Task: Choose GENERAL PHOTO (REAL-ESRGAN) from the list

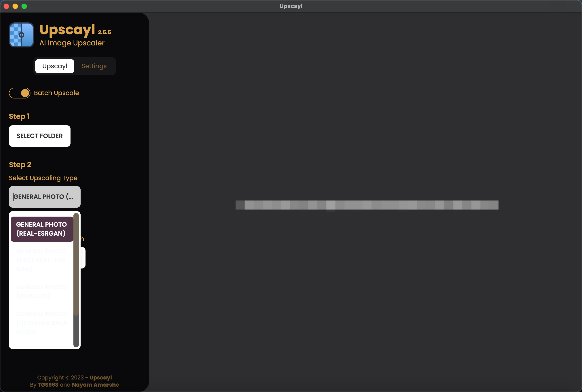Action: pyautogui.click(x=42, y=229)
